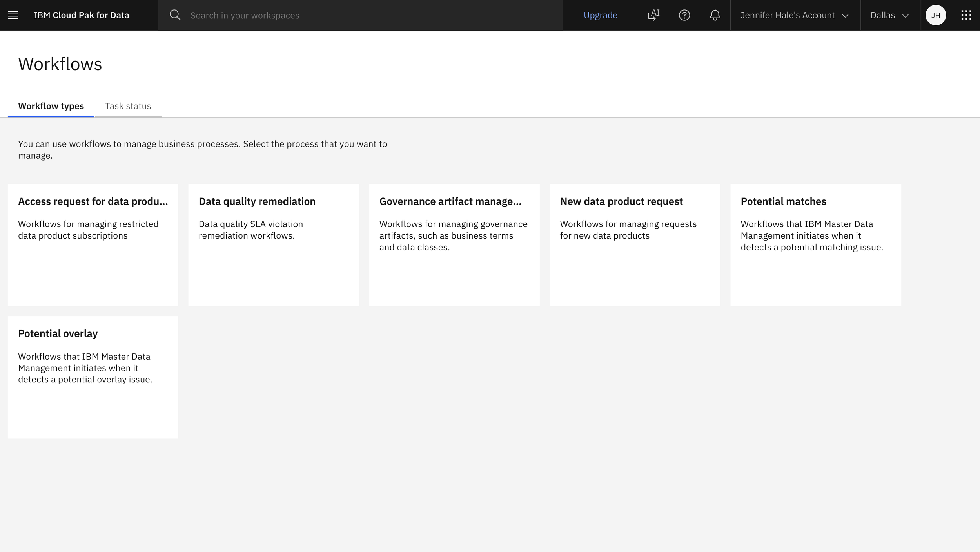The width and height of the screenshot is (980, 552).
Task: Open the app switcher grid icon
Action: click(x=966, y=15)
